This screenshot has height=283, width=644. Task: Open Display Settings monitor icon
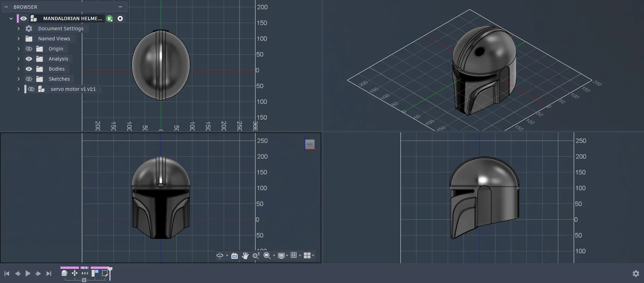(281, 256)
